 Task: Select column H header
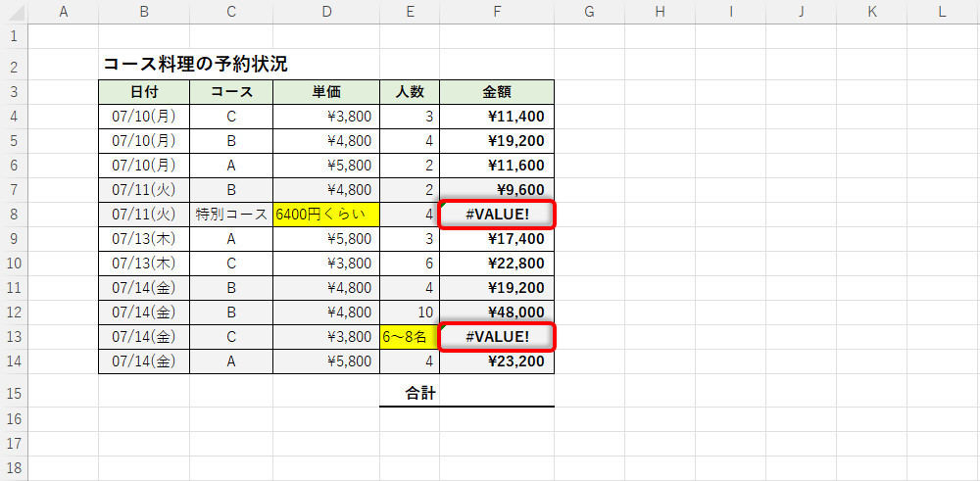click(660, 12)
